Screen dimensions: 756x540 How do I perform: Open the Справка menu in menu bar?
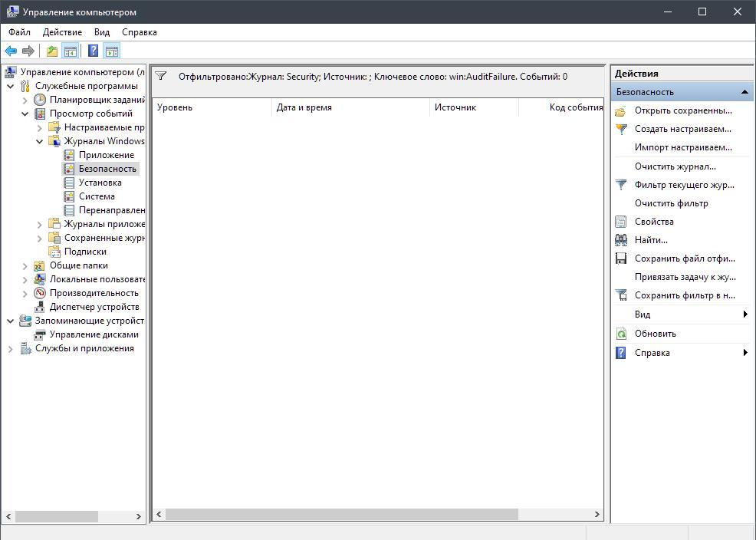click(x=140, y=32)
